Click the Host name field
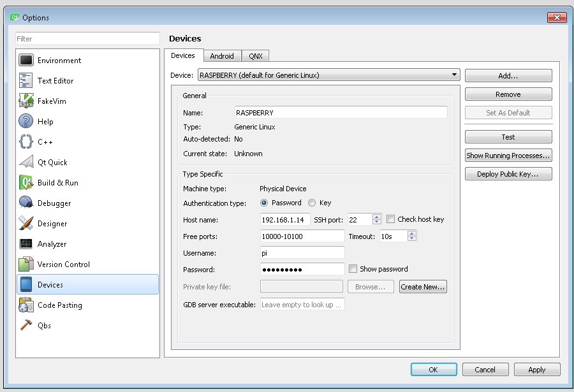Image resolution: width=574 pixels, height=392 pixels. coord(285,220)
